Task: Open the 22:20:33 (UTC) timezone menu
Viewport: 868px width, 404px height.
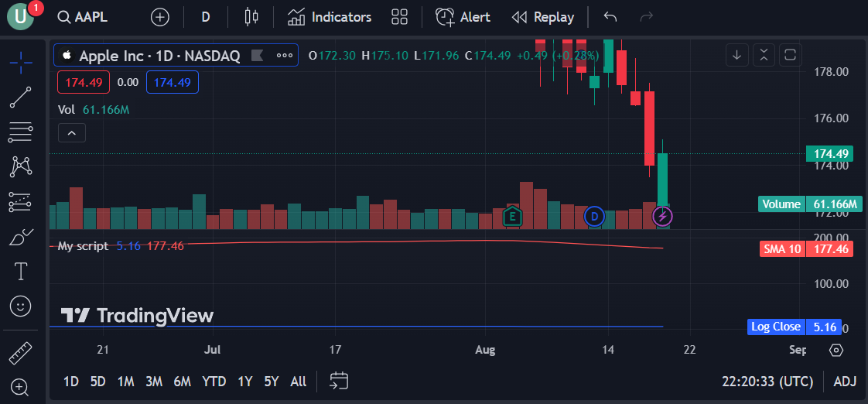Action: pos(767,382)
